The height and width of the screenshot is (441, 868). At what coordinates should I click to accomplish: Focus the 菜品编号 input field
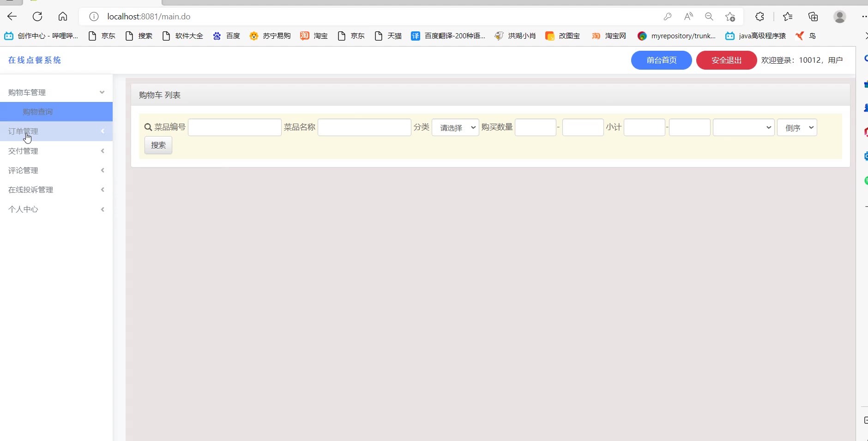pos(235,127)
